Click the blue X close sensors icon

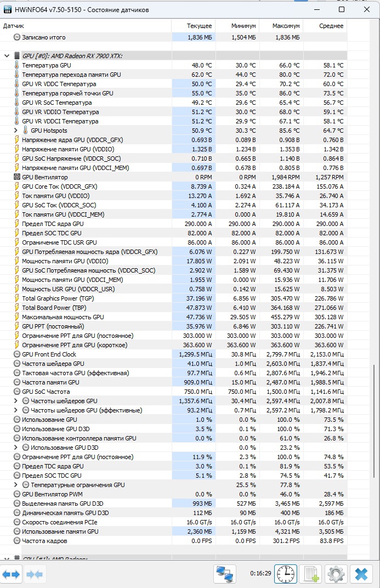pyautogui.click(x=361, y=574)
